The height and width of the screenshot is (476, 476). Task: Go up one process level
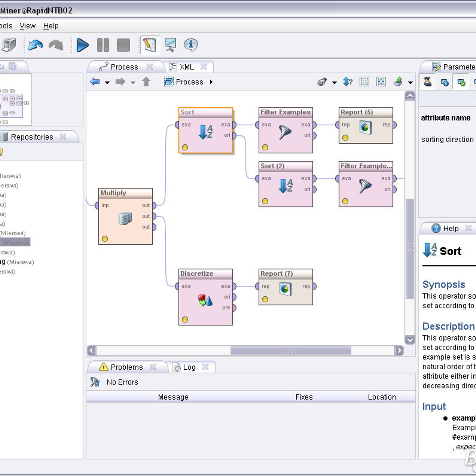[146, 82]
